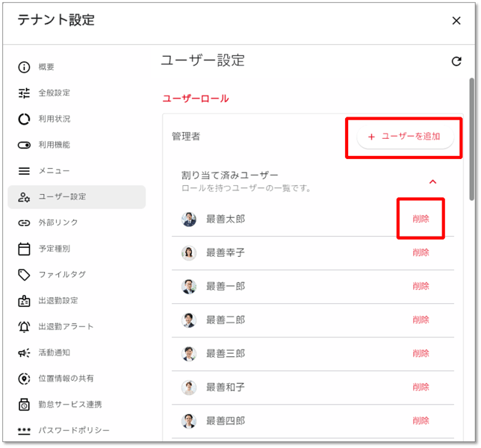Click the メニュー hamburger icon
The width and height of the screenshot is (481, 448).
pyautogui.click(x=24, y=171)
